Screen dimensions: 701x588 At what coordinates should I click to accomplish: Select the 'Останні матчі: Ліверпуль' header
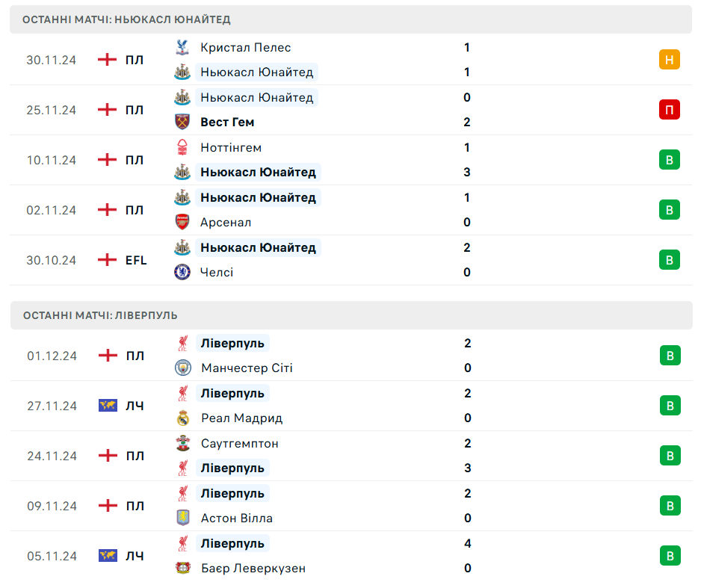[100, 315]
